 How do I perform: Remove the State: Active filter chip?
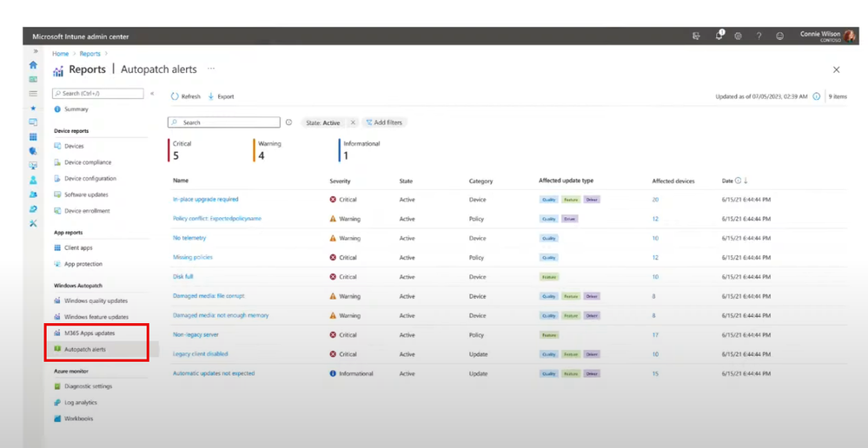click(x=353, y=122)
